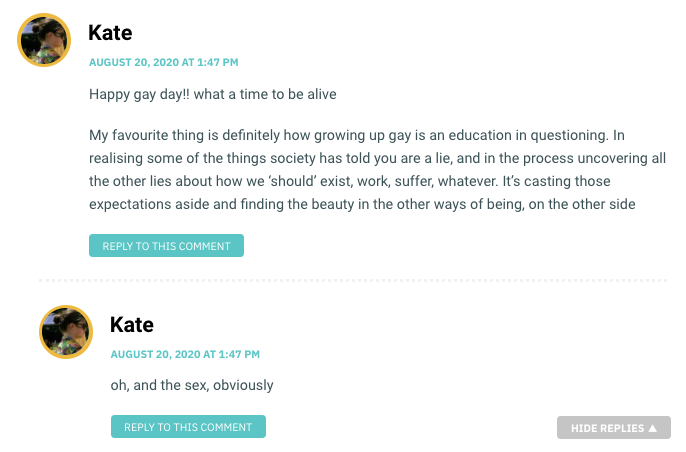Open author name Kate on nested reply
The height and width of the screenshot is (452, 686).
[x=132, y=325]
